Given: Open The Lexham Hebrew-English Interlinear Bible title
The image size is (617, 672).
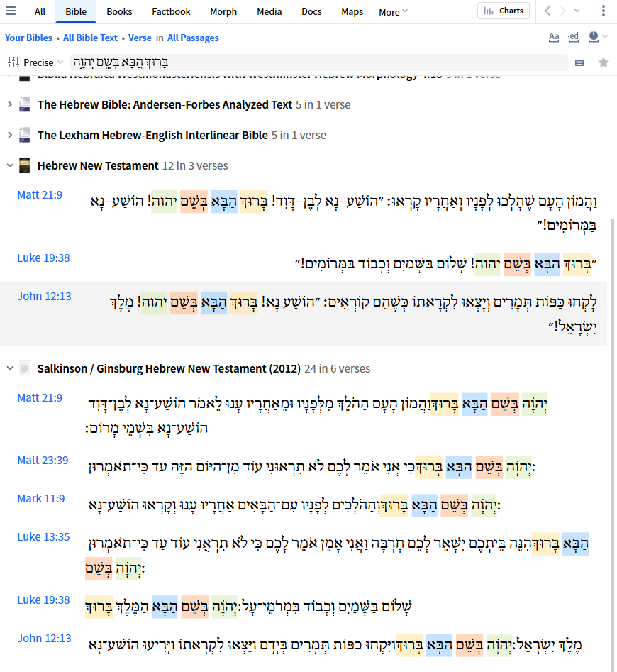Looking at the screenshot, I should click(x=152, y=135).
